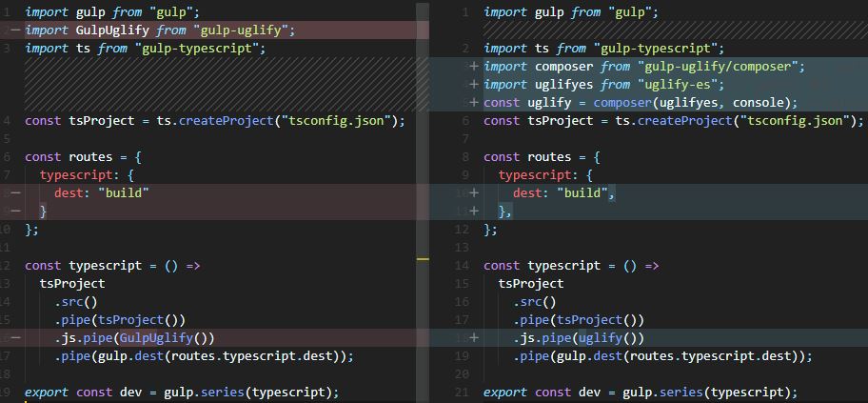The image size is (868, 403).
Task: Click line number 21 in modified pane
Action: point(461,393)
